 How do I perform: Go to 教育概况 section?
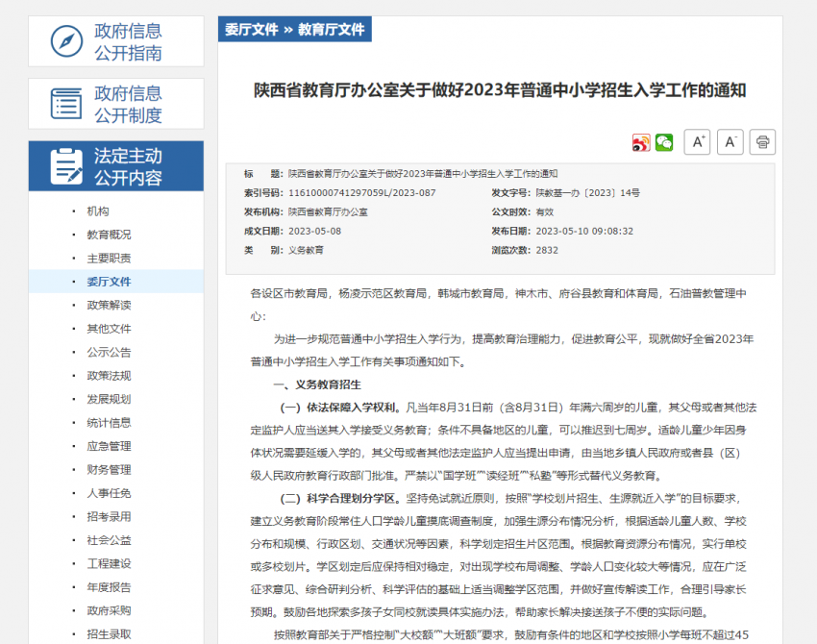tap(109, 235)
